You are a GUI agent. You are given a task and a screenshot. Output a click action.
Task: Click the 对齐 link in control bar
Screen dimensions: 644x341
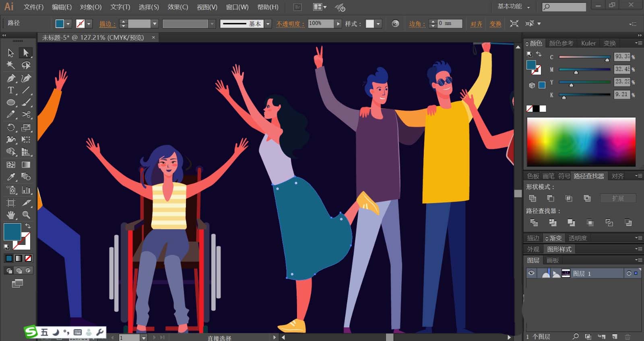tap(476, 24)
